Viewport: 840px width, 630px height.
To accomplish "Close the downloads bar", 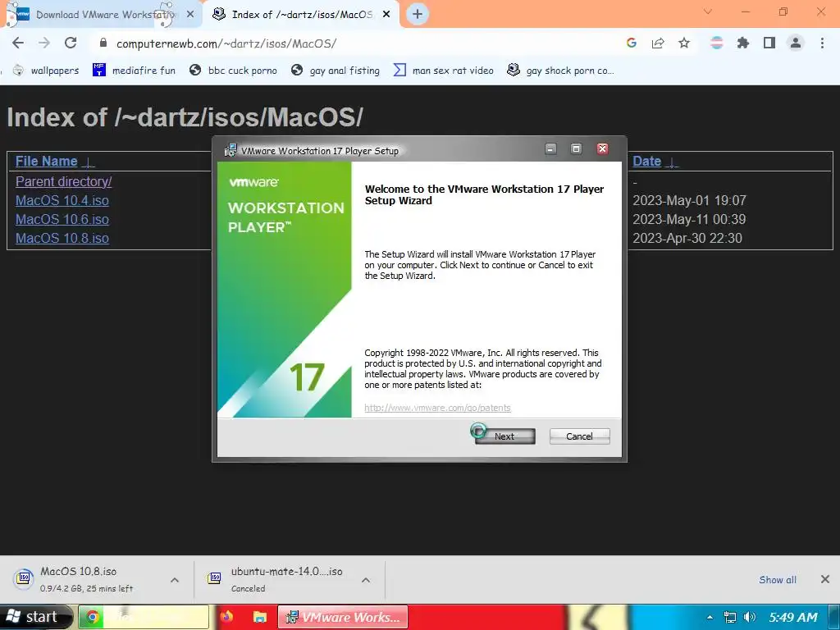I will click(825, 579).
